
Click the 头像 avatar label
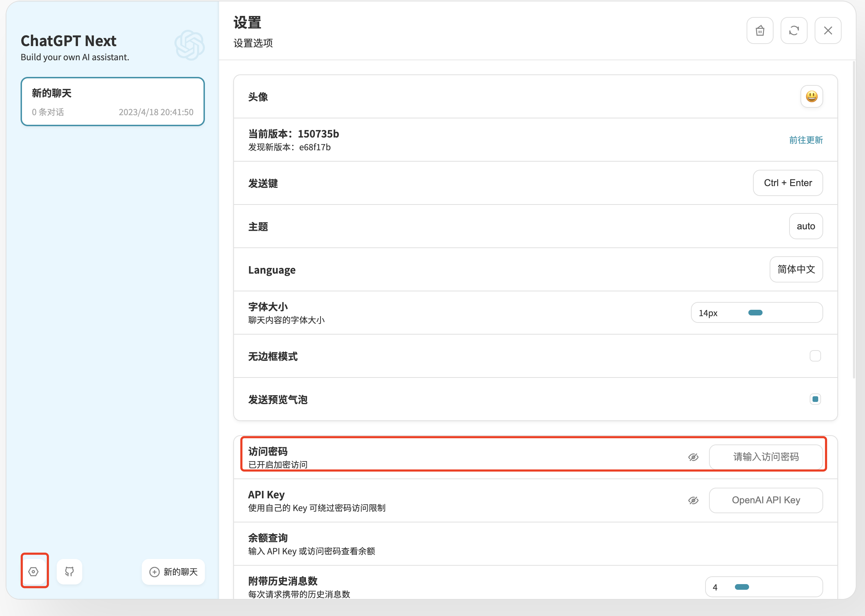(258, 97)
